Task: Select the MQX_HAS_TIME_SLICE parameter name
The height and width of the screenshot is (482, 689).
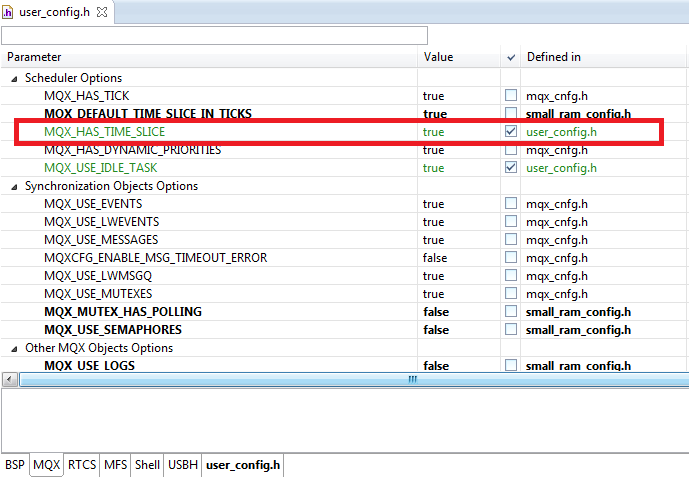Action: point(105,132)
